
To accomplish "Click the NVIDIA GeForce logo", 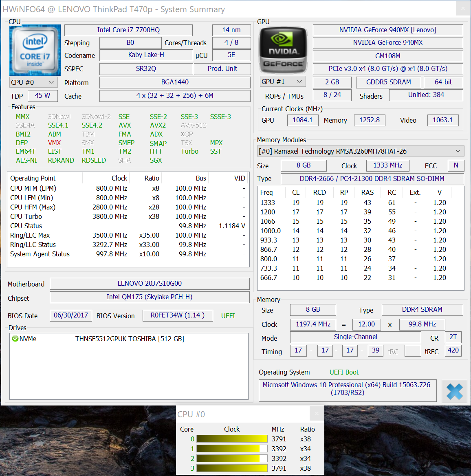I will (283, 50).
